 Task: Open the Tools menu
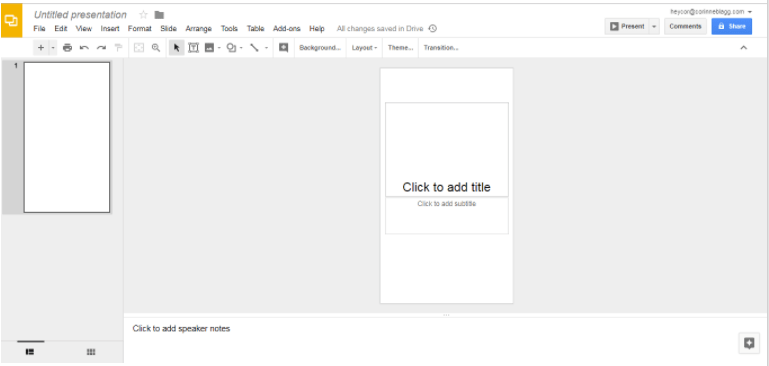(x=229, y=29)
